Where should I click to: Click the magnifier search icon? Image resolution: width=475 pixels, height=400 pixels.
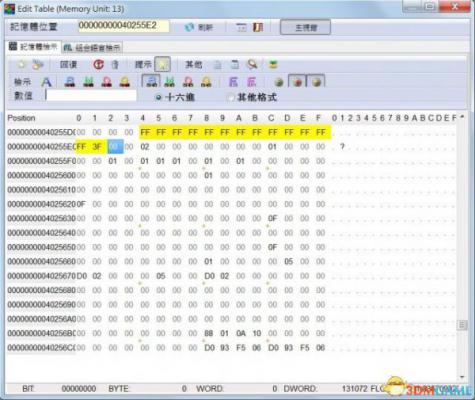[252, 64]
